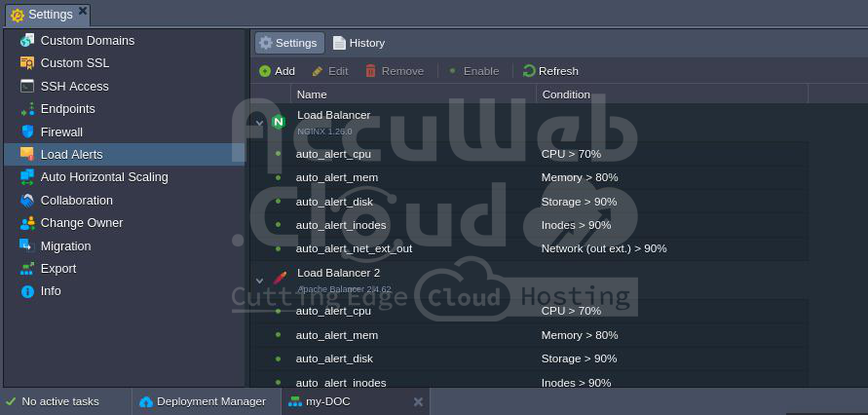Select the SSH Access terminal icon
This screenshot has width=868, height=415.
27,86
